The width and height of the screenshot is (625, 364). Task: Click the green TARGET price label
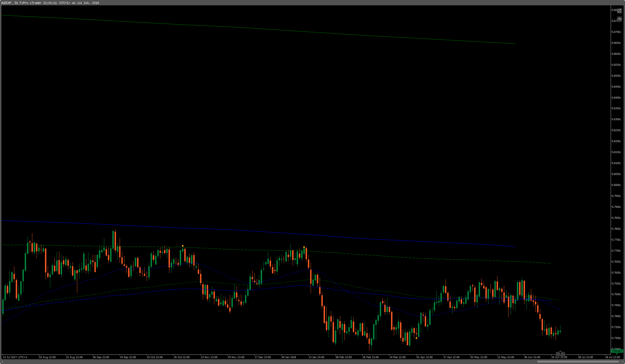617,351
